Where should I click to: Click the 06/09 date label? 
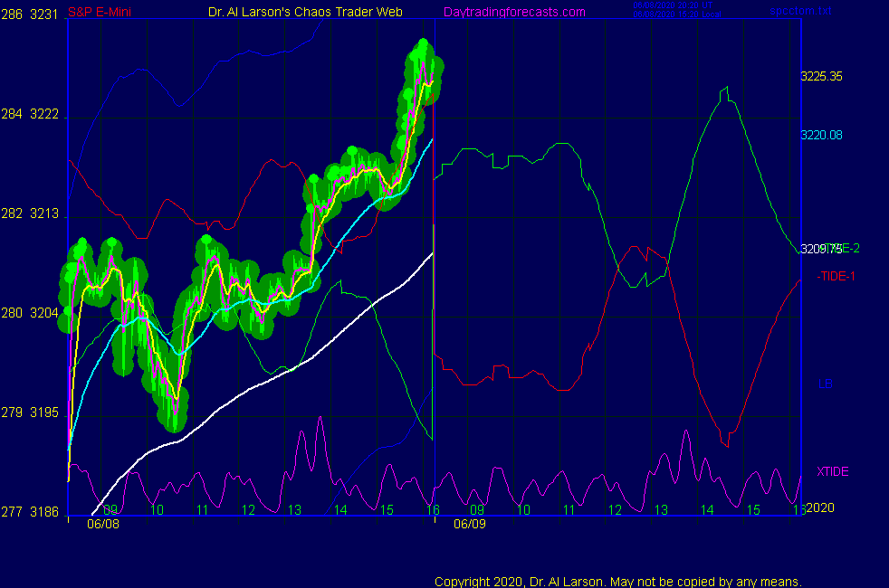[470, 524]
